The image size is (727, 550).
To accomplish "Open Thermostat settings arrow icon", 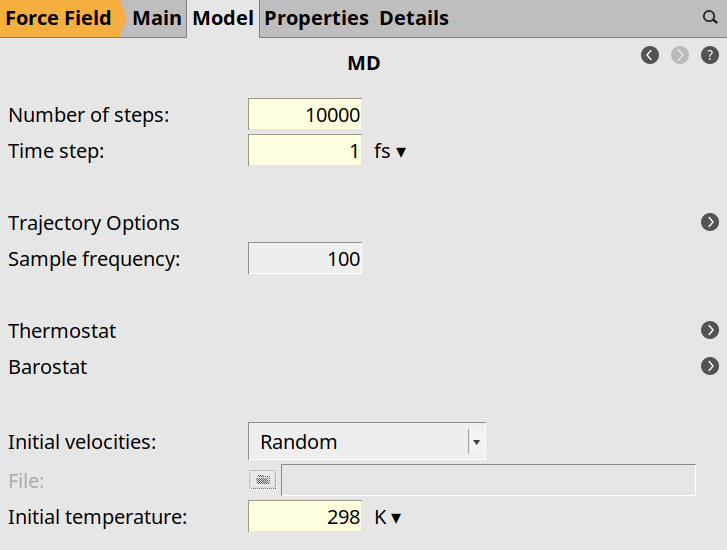I will tap(710, 330).
